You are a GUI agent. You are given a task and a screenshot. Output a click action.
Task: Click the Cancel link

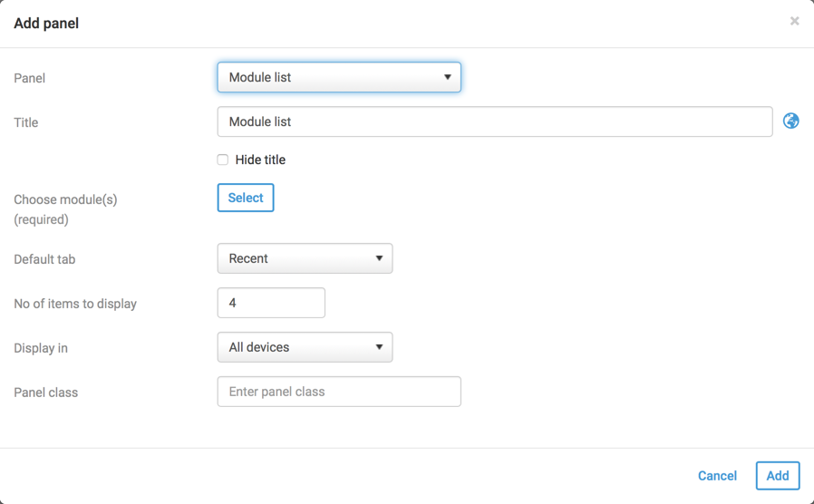click(717, 476)
